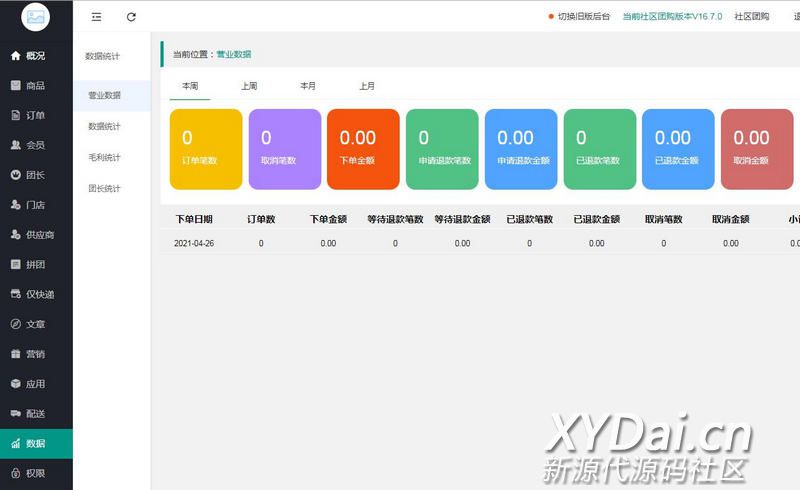Open the 营销 gift icon
The width and height of the screenshot is (800, 490).
[16, 354]
